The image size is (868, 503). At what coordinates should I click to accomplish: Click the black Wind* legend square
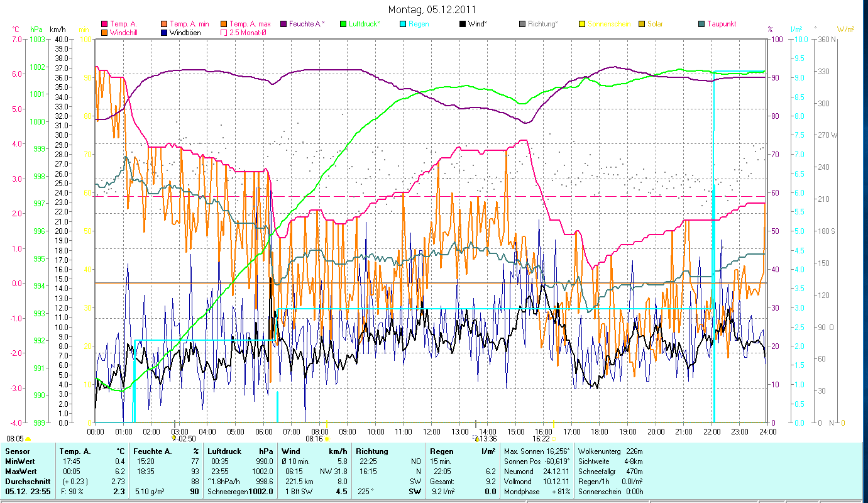tap(463, 25)
